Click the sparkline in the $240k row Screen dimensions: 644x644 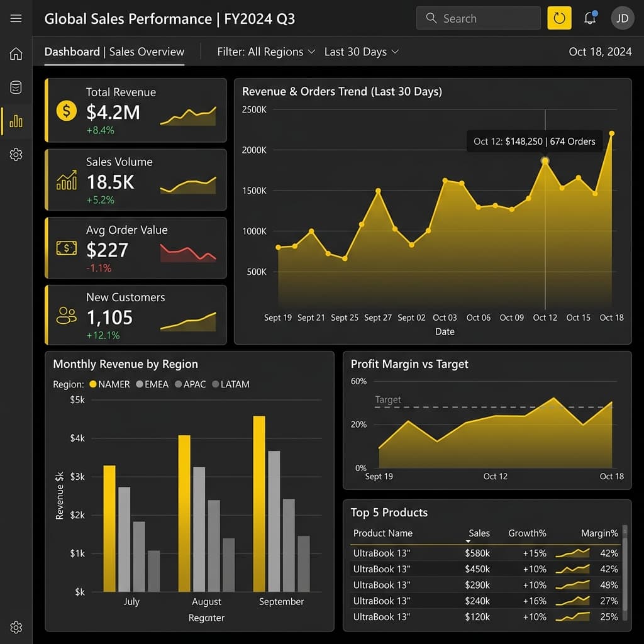click(572, 601)
